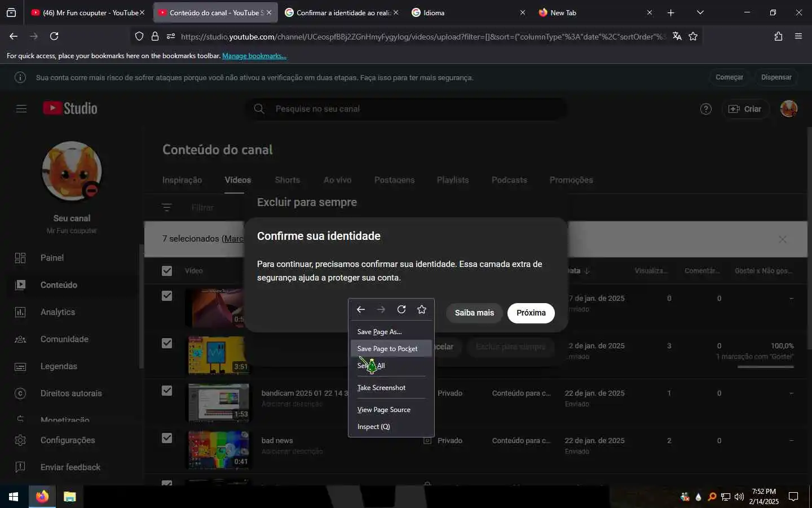812x508 pixels.
Task: Click the context menu Forward arrow icon
Action: 381,309
